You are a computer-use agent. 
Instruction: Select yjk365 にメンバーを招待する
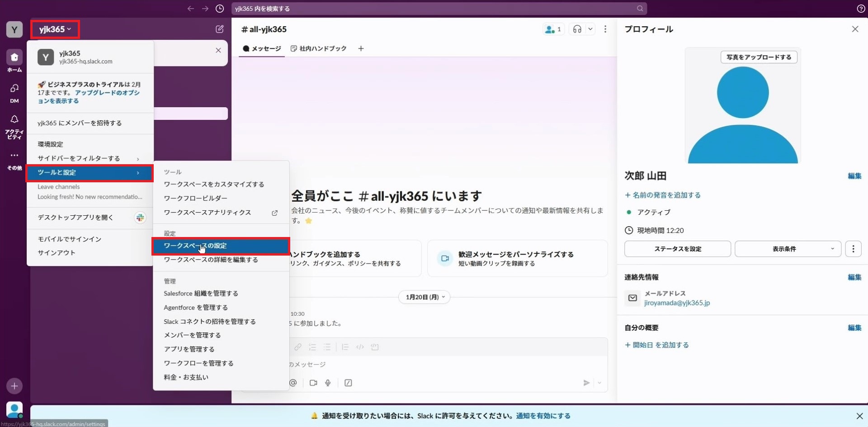90,123
